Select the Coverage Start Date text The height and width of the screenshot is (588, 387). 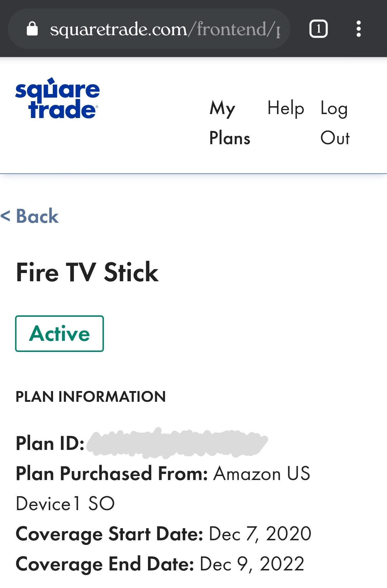click(x=163, y=533)
